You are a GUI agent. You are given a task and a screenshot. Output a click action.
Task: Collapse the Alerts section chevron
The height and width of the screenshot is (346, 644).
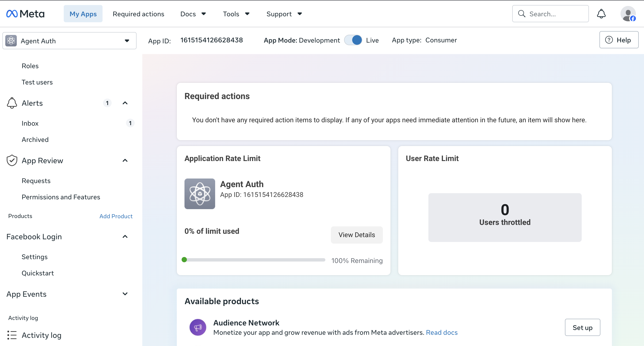tap(125, 103)
